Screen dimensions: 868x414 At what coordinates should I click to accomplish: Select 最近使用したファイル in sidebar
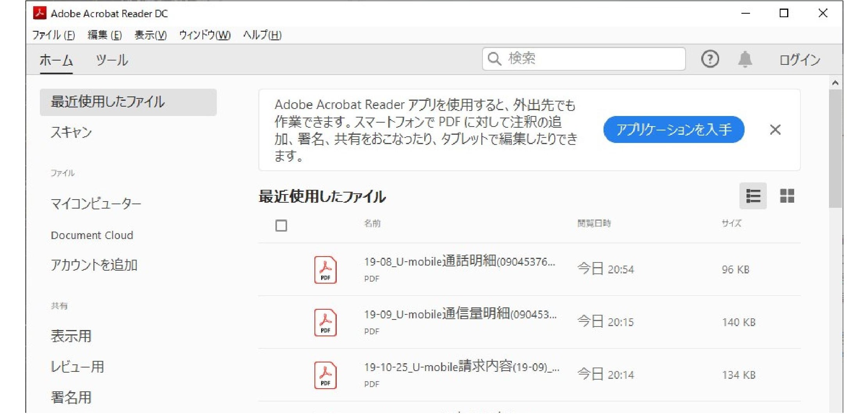pos(128,102)
